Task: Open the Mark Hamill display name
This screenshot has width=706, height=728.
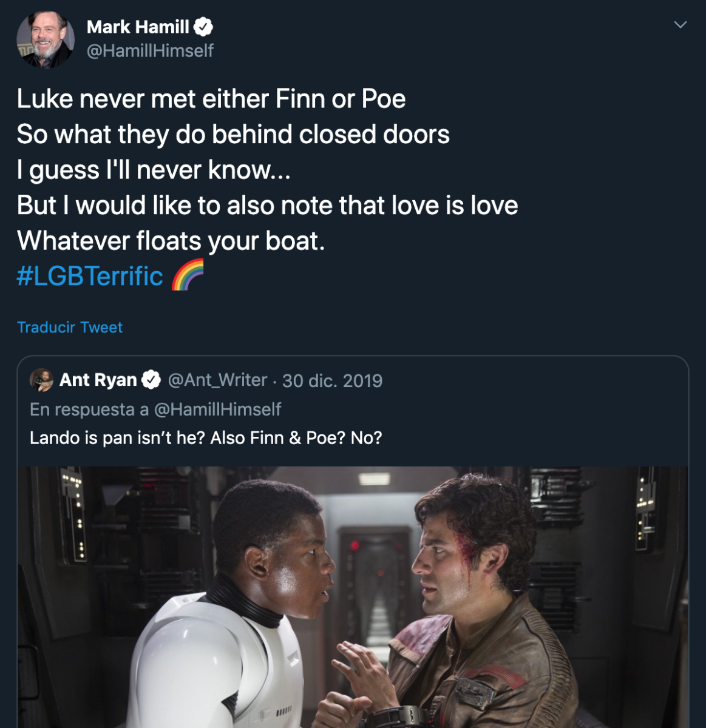Action: pos(138,27)
